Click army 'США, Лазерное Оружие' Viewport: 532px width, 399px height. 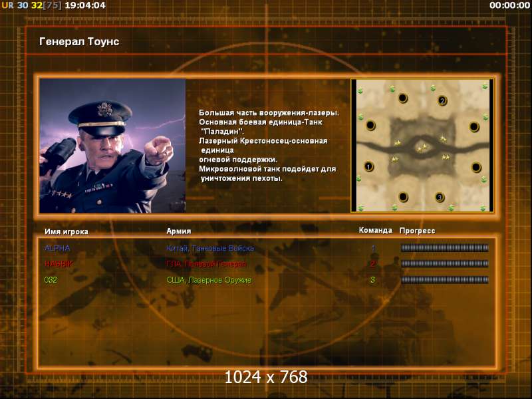(x=209, y=280)
